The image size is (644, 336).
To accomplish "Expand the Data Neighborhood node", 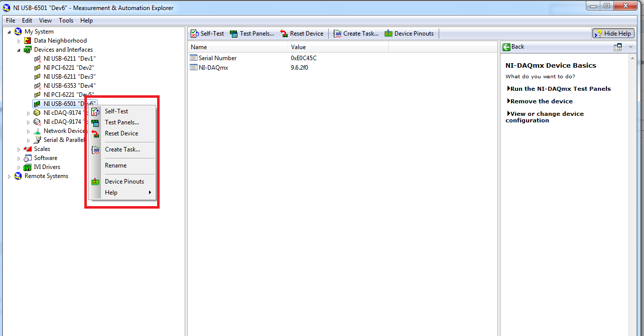I will pos(19,41).
